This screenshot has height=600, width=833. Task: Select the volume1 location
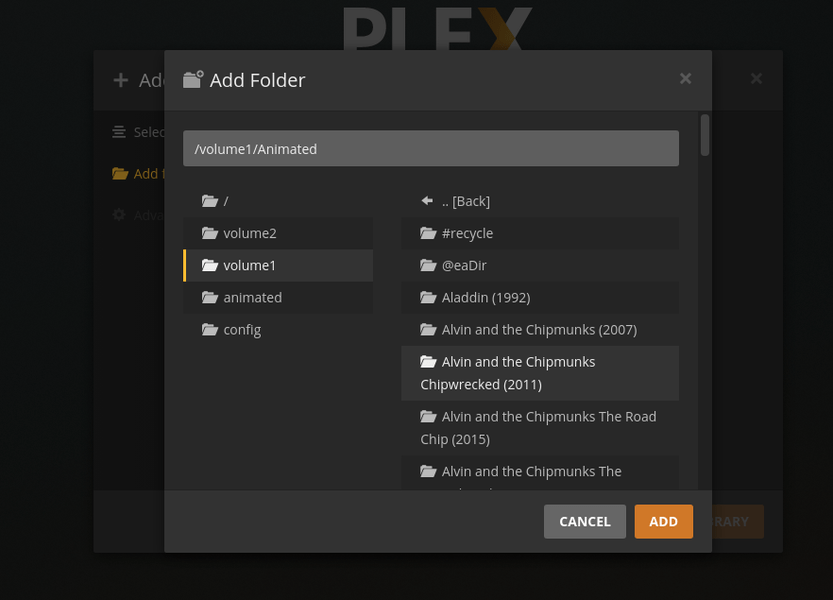pyautogui.click(x=250, y=265)
